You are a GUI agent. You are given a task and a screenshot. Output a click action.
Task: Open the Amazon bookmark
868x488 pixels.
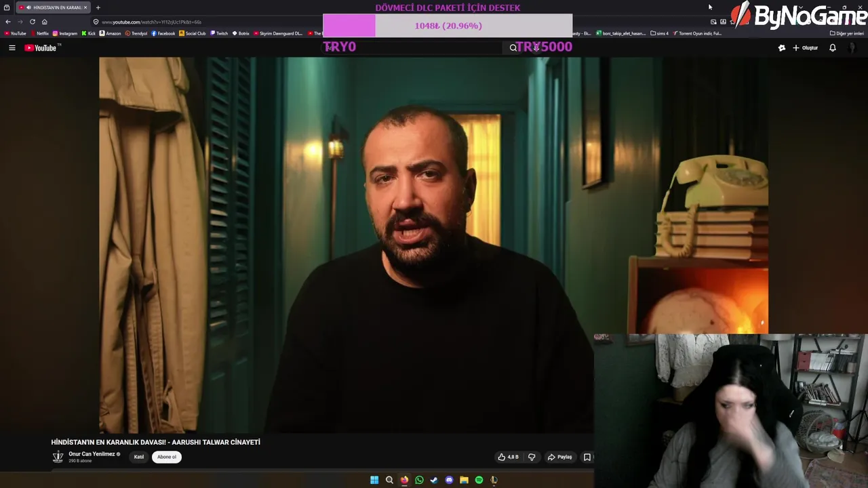[110, 33]
